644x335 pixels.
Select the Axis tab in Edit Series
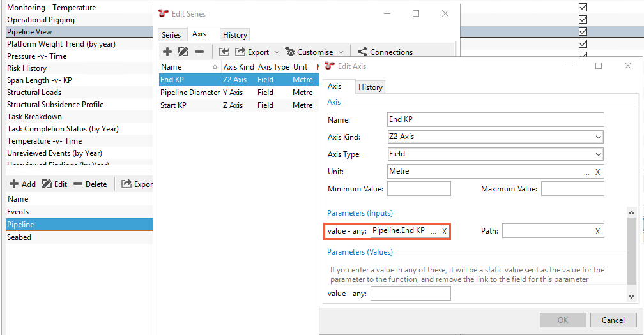coord(199,34)
